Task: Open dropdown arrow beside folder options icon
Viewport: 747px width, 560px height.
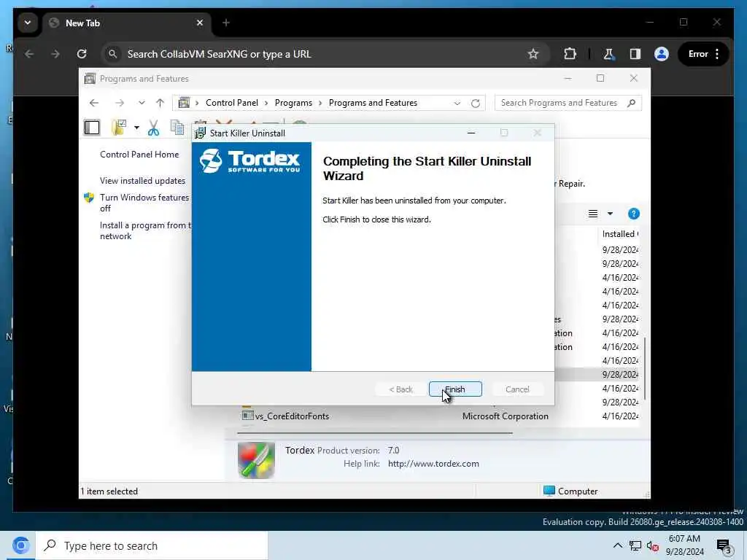Action: tap(136, 128)
